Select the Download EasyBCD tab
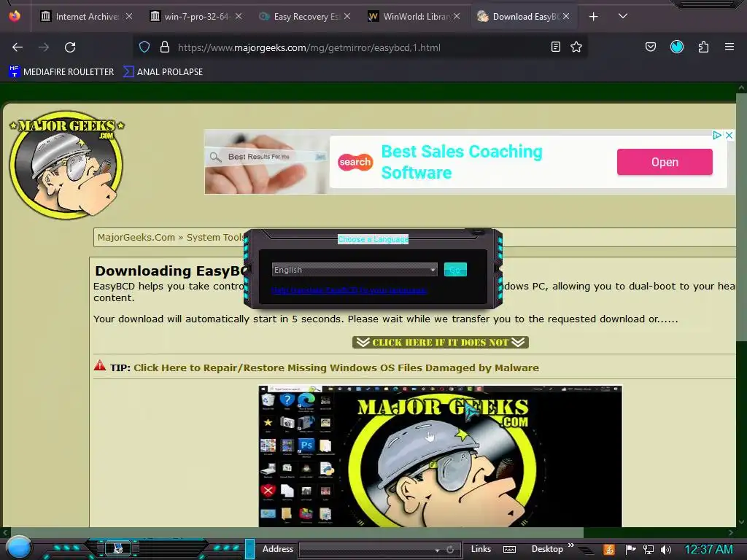 click(519, 17)
